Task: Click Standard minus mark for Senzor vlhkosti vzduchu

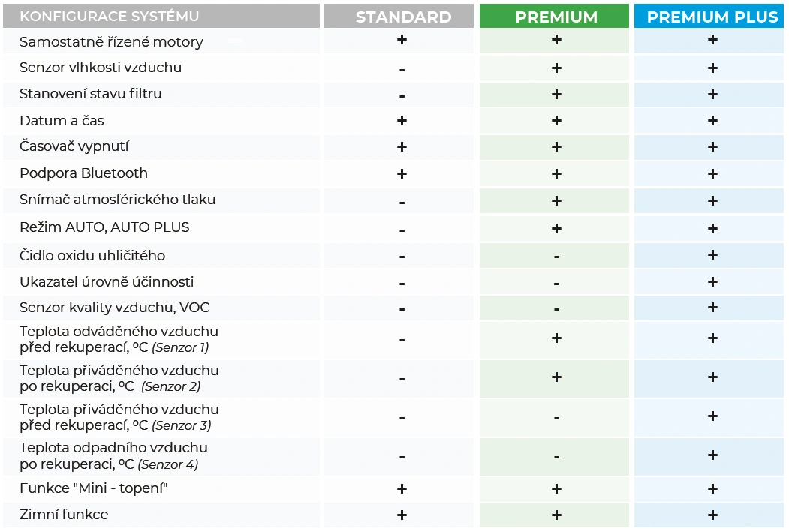Action: (402, 69)
